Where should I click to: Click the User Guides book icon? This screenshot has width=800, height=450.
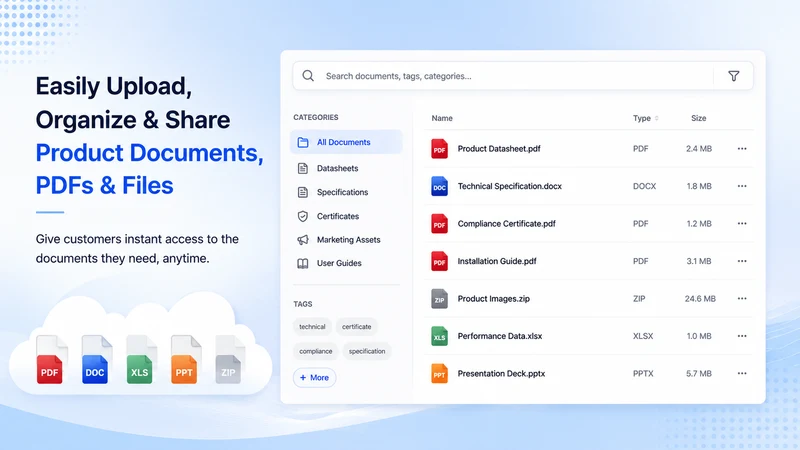click(x=303, y=263)
